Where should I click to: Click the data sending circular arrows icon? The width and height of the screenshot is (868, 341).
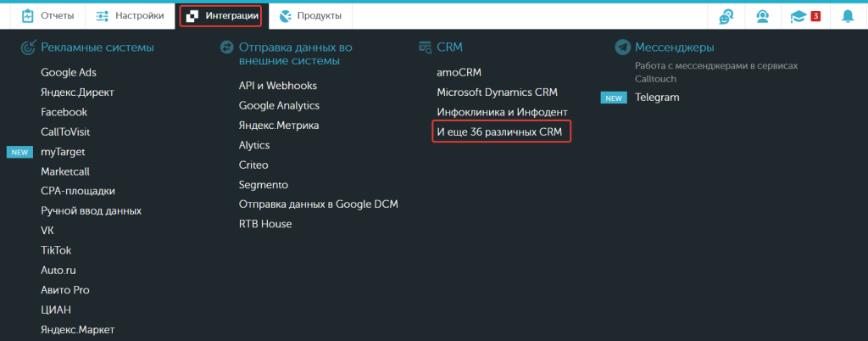click(x=226, y=48)
